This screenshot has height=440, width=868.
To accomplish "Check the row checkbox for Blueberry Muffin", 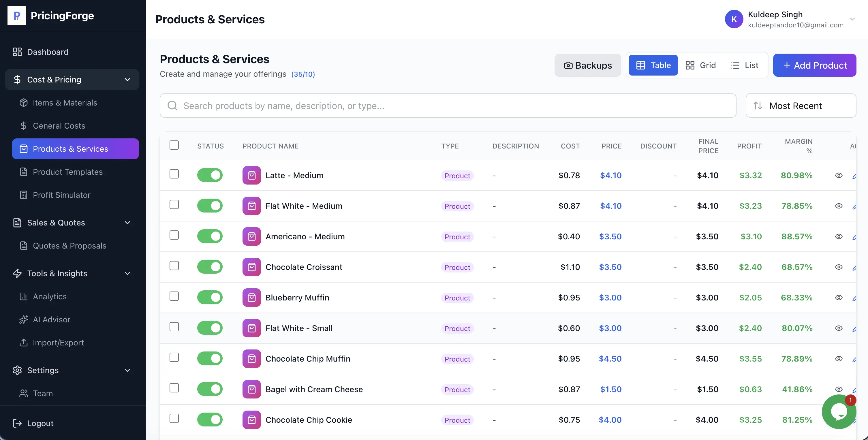I will [174, 296].
